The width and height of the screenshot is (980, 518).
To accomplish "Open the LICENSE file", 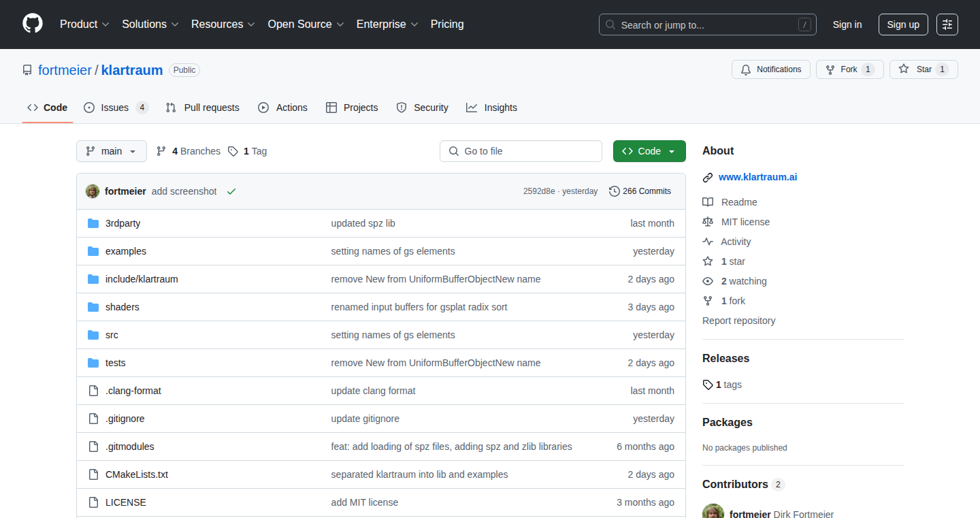I will tap(126, 502).
